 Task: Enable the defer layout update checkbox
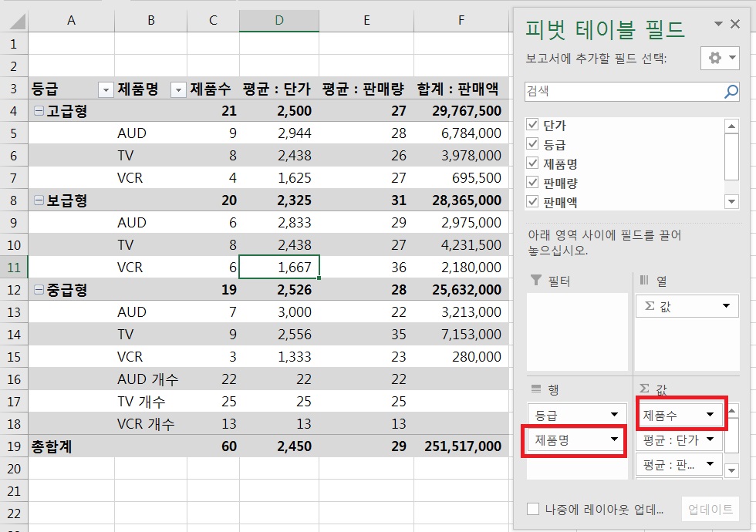pos(533,509)
